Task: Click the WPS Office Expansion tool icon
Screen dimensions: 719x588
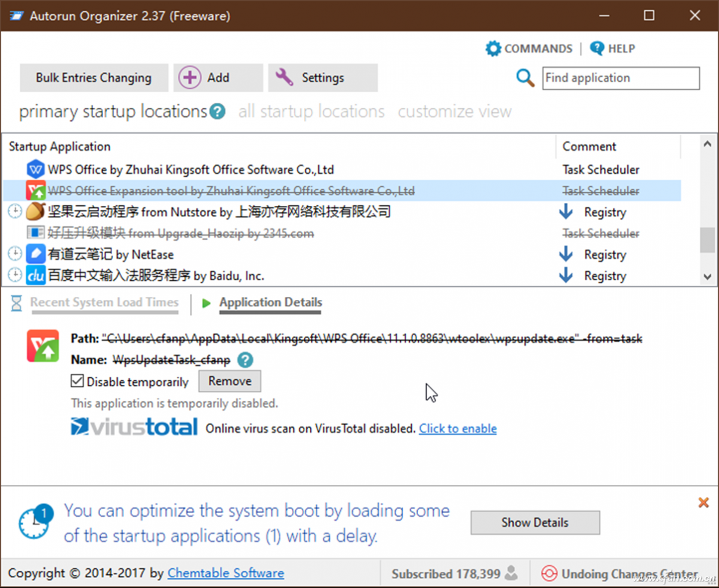Action: point(36,191)
